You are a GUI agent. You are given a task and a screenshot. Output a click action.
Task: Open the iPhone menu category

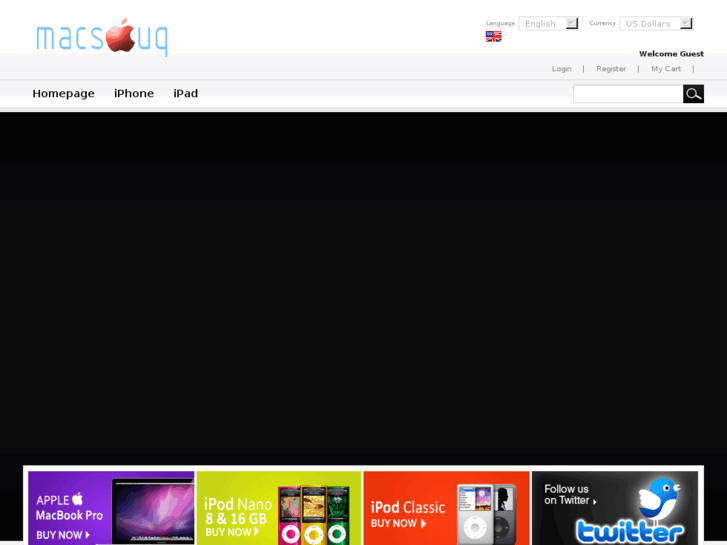coord(134,94)
